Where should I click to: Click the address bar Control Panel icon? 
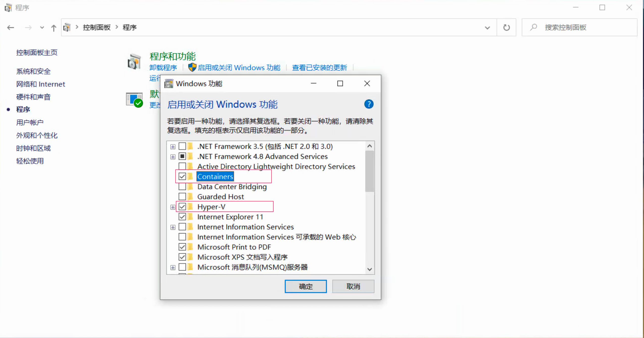coord(67,27)
